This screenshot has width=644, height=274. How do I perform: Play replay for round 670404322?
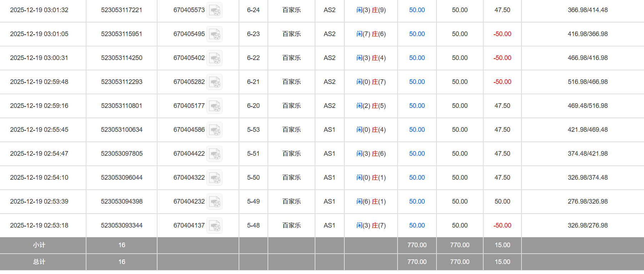tap(215, 178)
